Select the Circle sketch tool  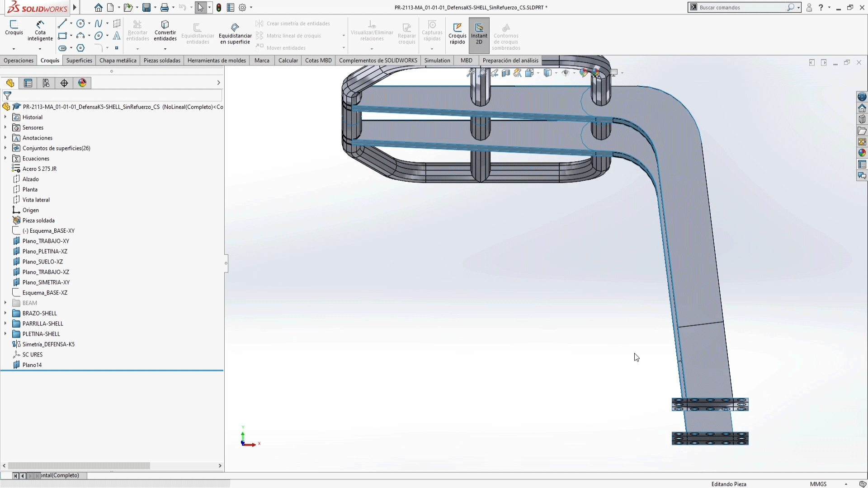point(80,23)
